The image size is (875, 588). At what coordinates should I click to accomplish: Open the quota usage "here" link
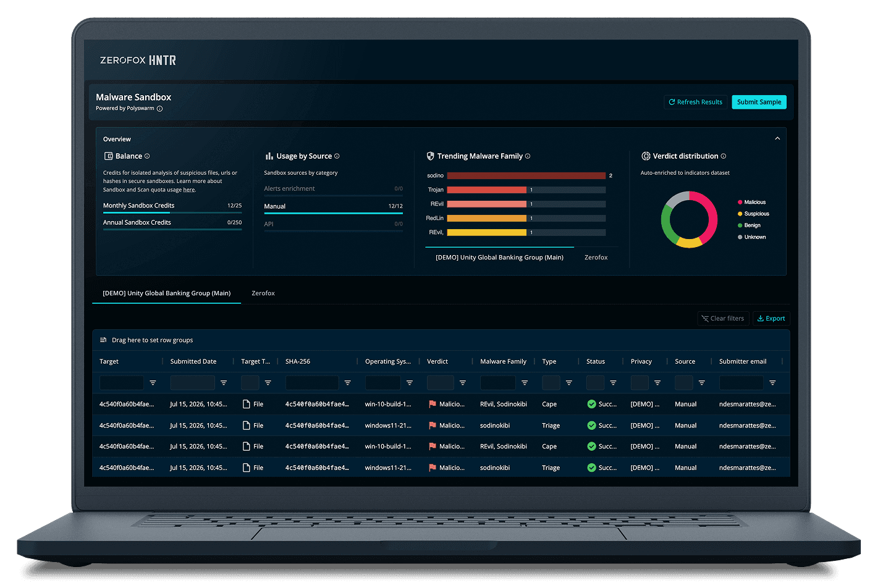[189, 190]
